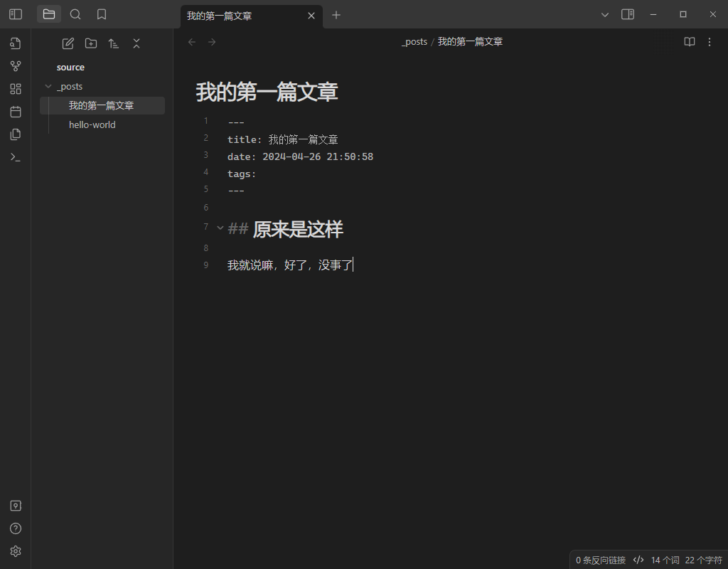Toggle the right sidebar panel
This screenshot has height=569, width=728.
click(628, 14)
